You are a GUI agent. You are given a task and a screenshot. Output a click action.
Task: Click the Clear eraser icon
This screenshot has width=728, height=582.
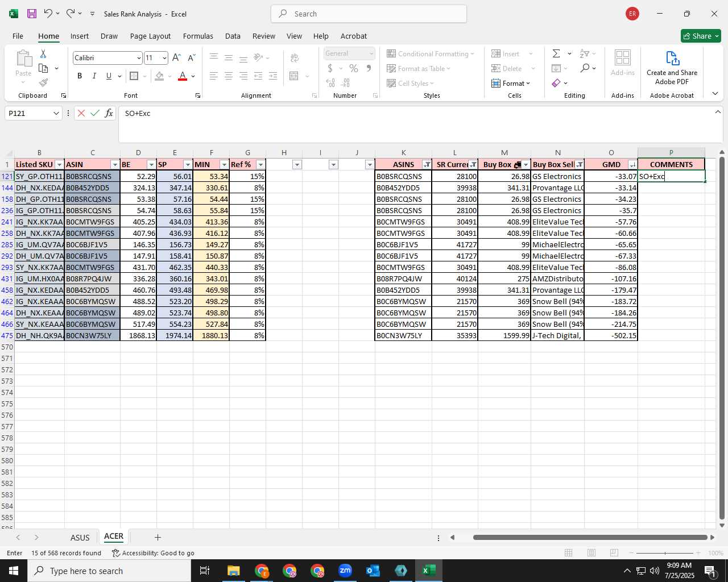point(556,83)
